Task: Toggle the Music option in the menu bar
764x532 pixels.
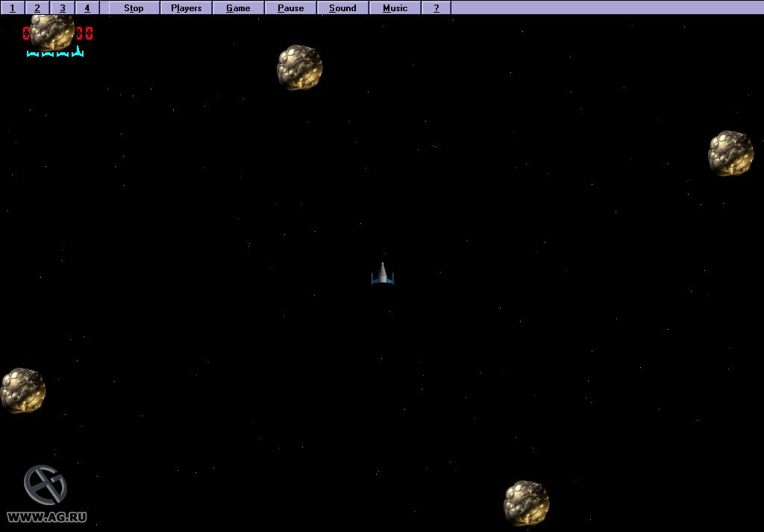Action: pos(395,7)
